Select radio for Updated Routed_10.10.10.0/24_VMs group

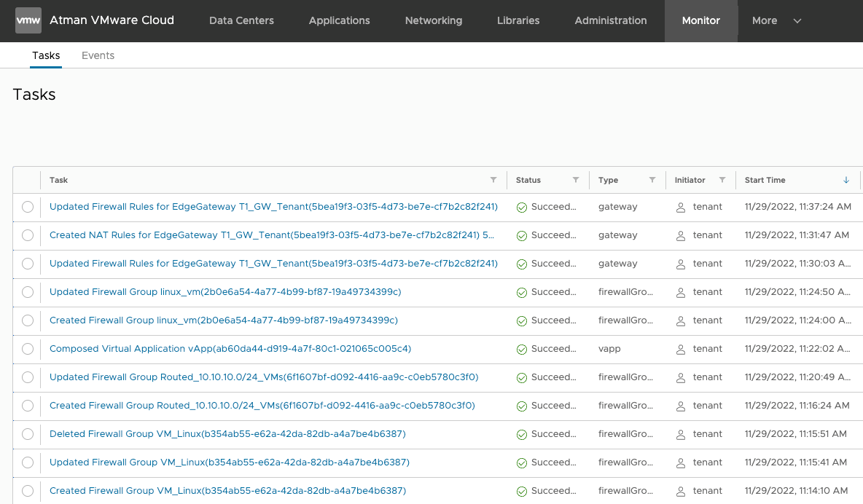point(28,377)
